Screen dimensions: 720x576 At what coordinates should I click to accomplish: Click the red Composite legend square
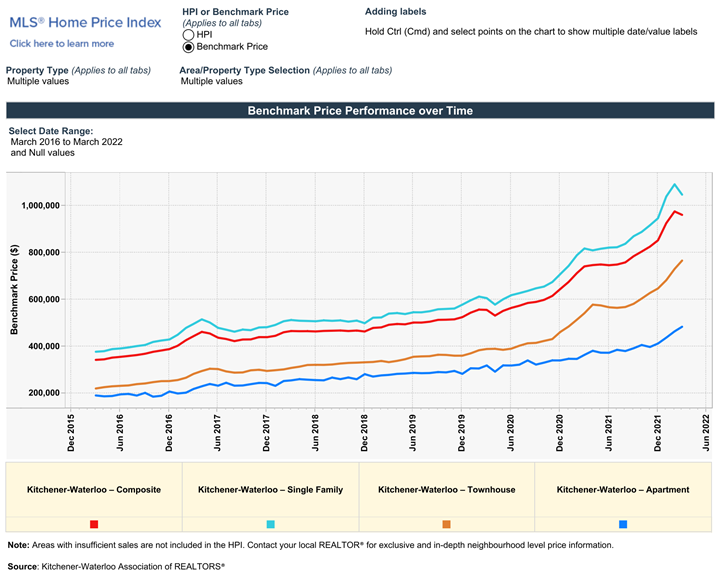click(x=94, y=524)
